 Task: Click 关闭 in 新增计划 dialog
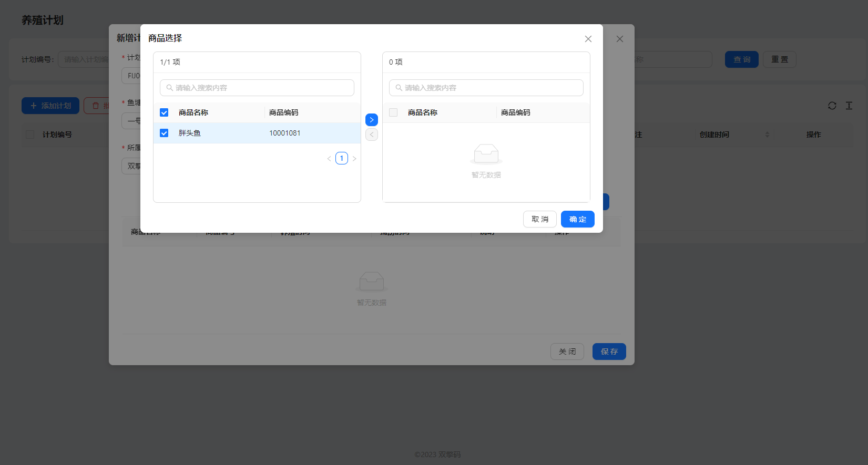(567, 352)
